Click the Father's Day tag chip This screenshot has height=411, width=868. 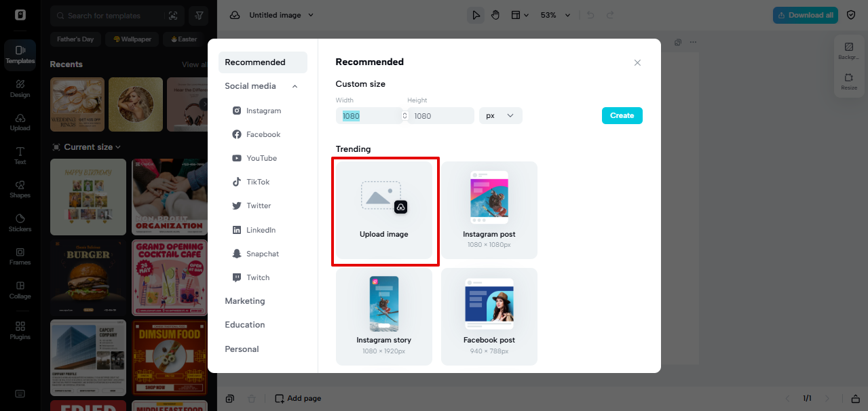pyautogui.click(x=75, y=39)
